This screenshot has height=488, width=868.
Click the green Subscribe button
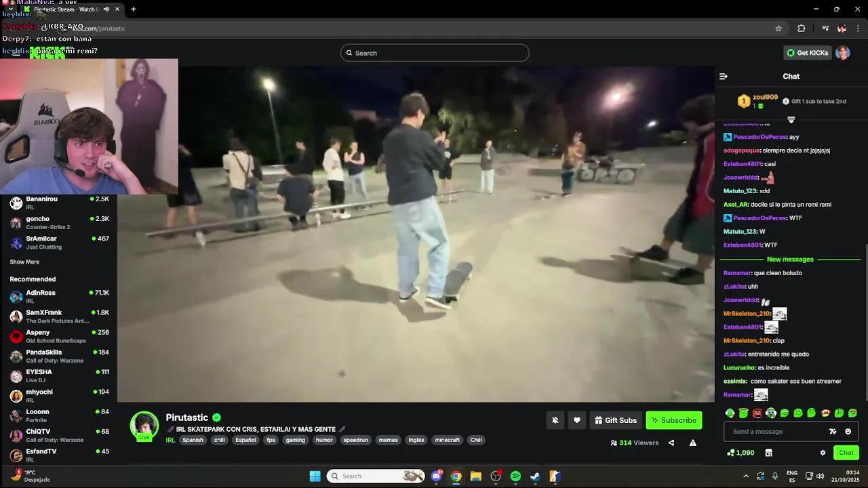pyautogui.click(x=673, y=420)
